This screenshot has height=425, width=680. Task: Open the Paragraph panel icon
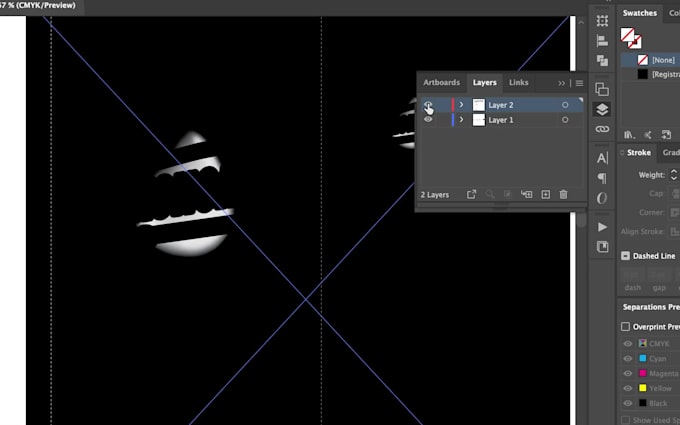[x=602, y=178]
